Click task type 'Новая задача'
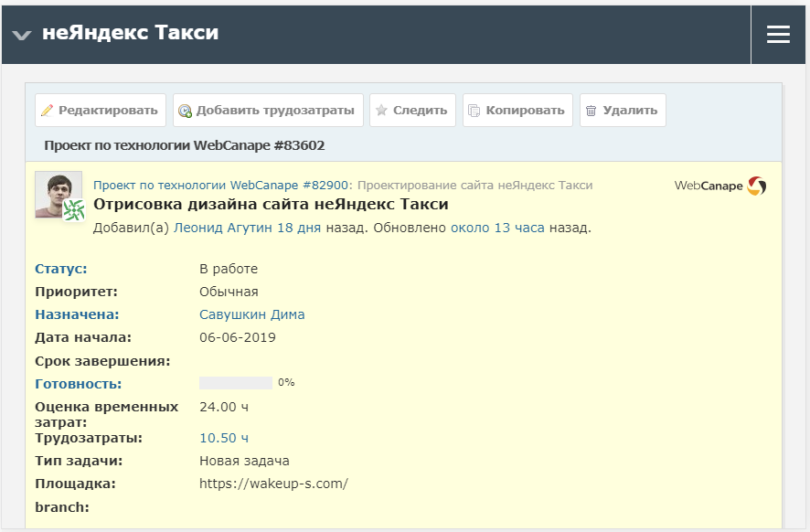 click(x=244, y=461)
